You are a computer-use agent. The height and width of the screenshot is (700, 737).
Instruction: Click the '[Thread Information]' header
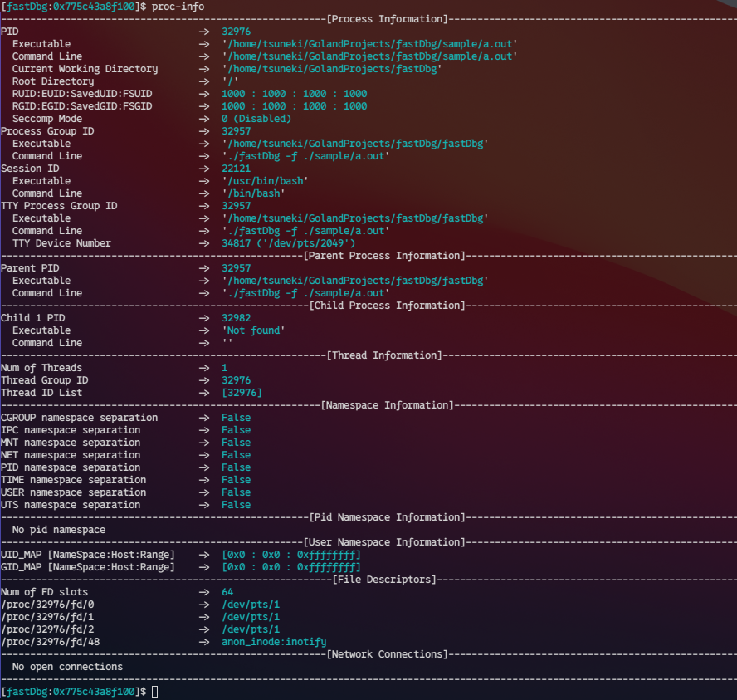point(384,355)
